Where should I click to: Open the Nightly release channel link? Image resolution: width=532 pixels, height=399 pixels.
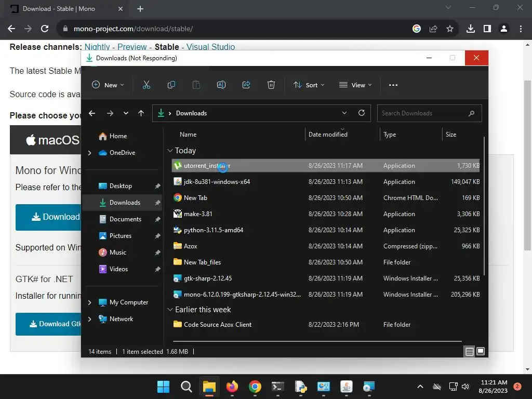point(97,47)
